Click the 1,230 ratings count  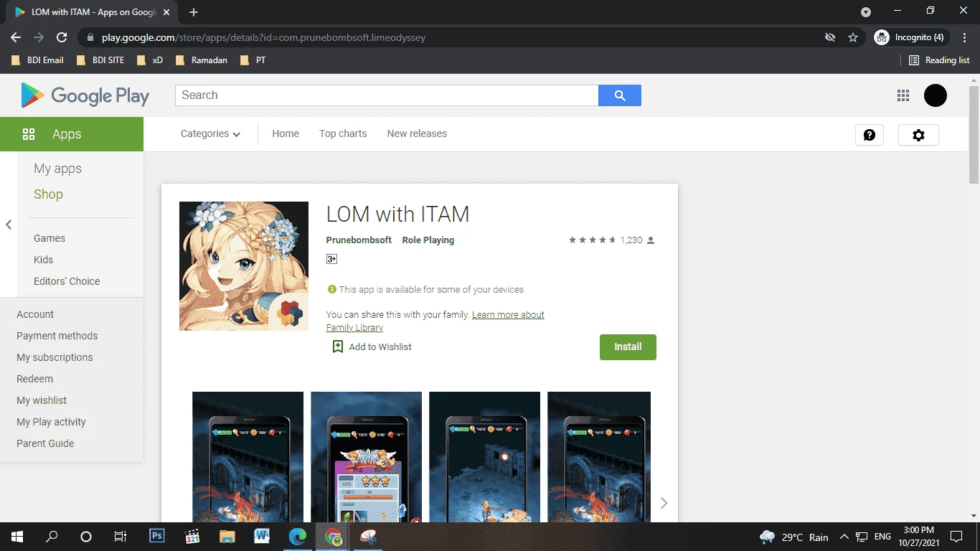(x=631, y=240)
